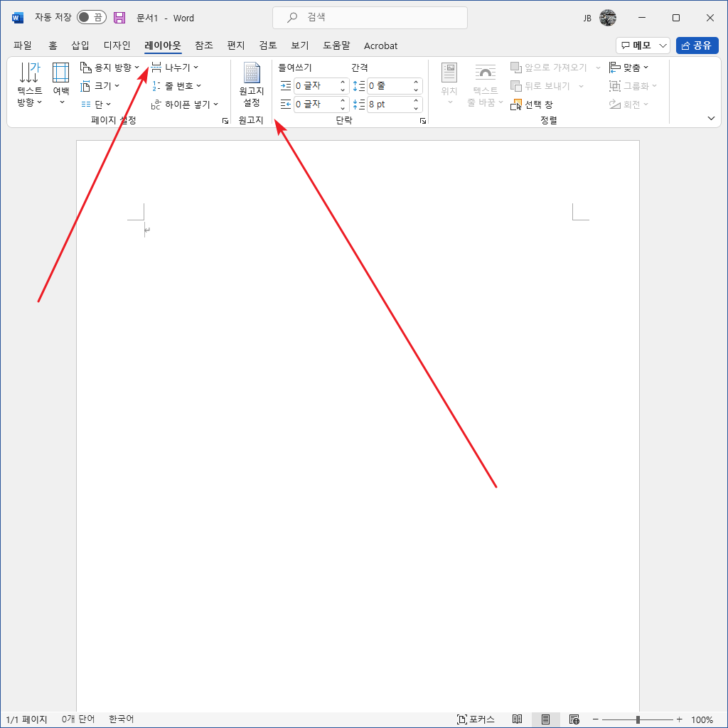
Task: Click the right indent 0 글자 field
Action: pyautogui.click(x=318, y=105)
